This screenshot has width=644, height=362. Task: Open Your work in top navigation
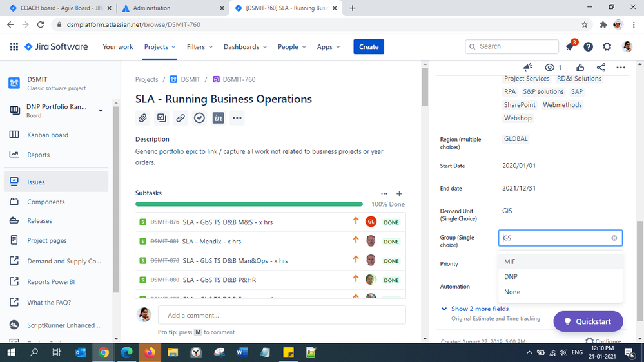(118, 47)
